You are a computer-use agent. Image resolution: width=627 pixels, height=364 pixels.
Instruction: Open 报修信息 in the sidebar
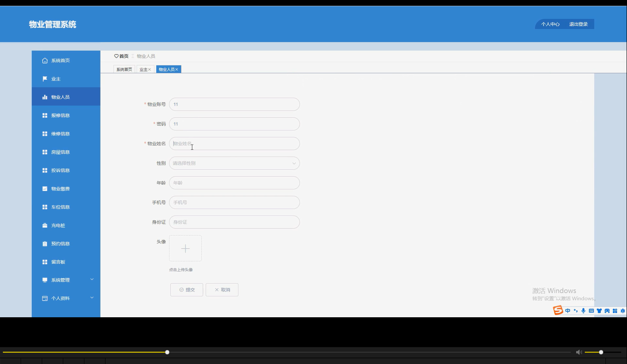[66, 115]
